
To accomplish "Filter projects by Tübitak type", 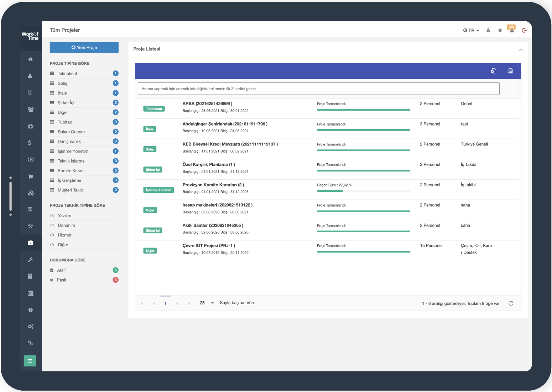I will click(x=84, y=122).
